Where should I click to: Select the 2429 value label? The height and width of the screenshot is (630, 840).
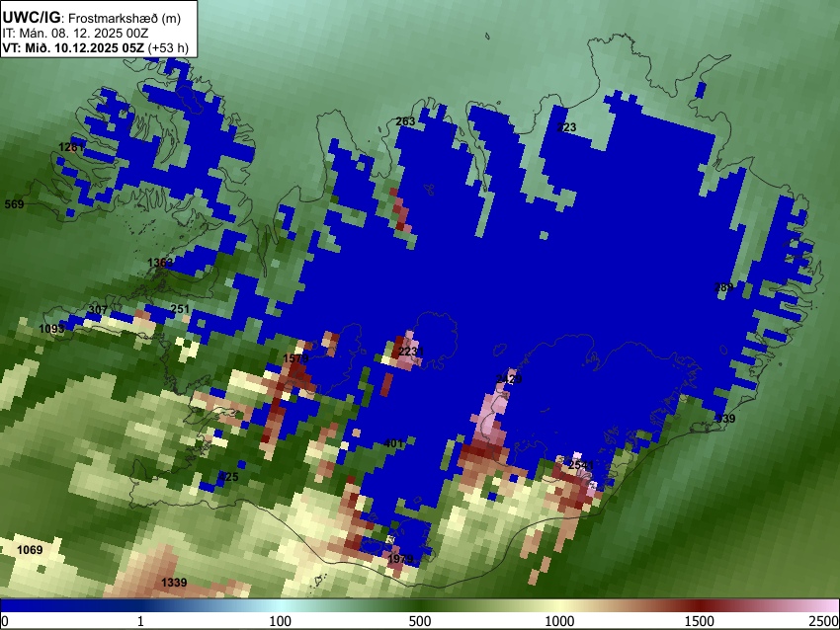[x=509, y=379]
